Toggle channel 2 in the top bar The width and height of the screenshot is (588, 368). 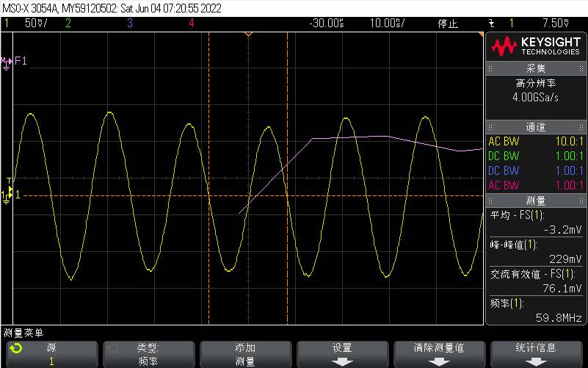(68, 24)
